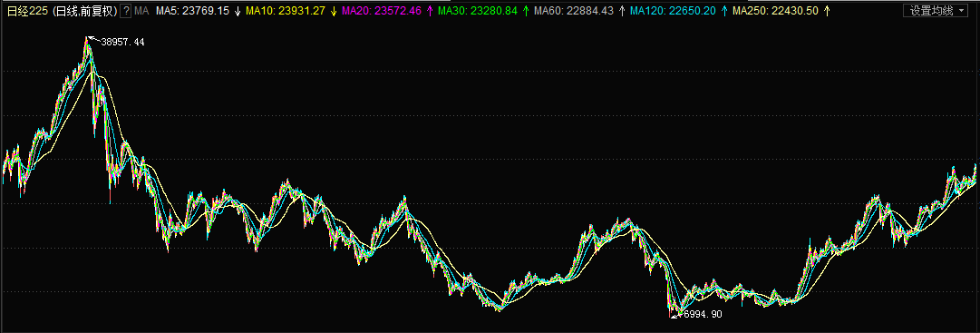Image resolution: width=980 pixels, height=333 pixels.
Task: Click the white MA5 down arrow
Action: (x=237, y=11)
